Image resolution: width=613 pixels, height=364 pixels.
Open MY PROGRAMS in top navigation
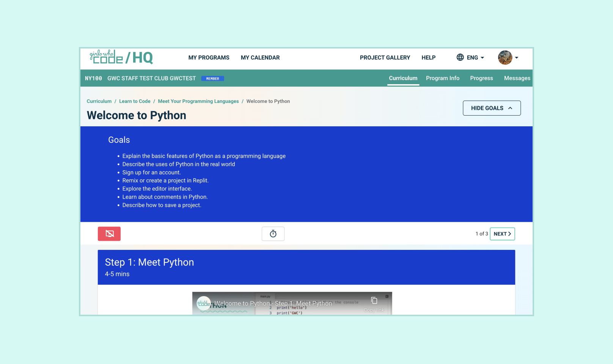(209, 58)
